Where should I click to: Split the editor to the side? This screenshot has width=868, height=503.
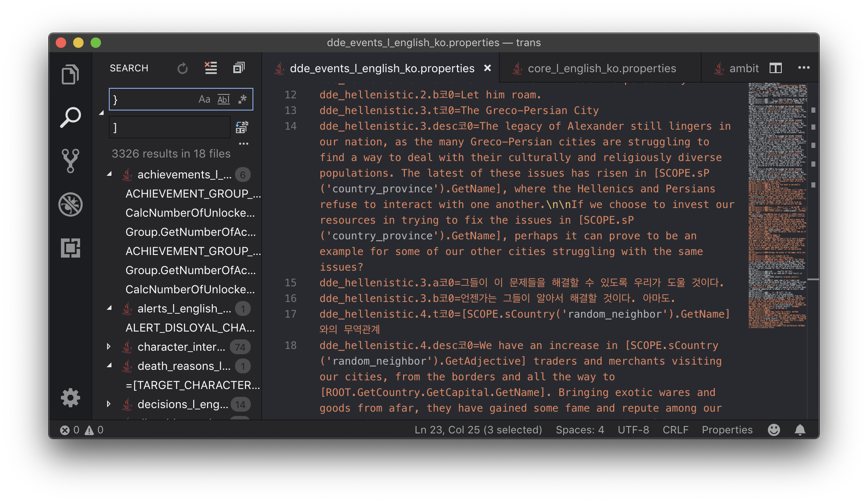tap(775, 68)
